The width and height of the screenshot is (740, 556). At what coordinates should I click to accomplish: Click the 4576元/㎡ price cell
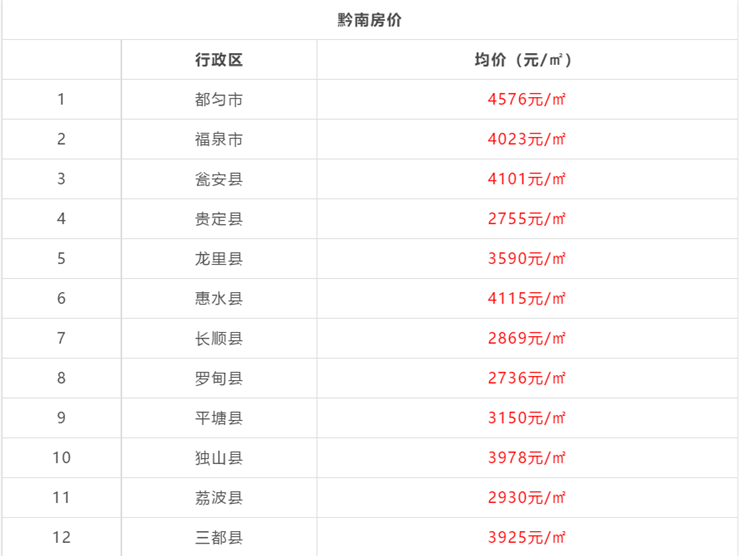[527, 100]
